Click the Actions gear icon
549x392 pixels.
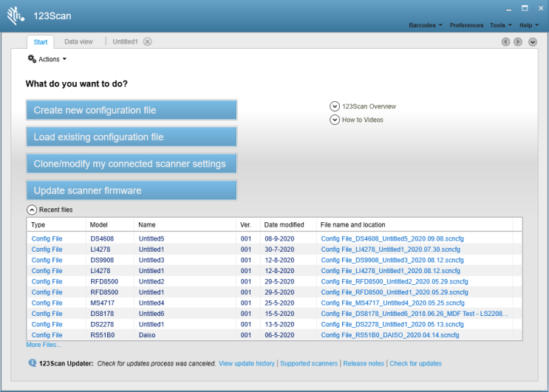(32, 59)
